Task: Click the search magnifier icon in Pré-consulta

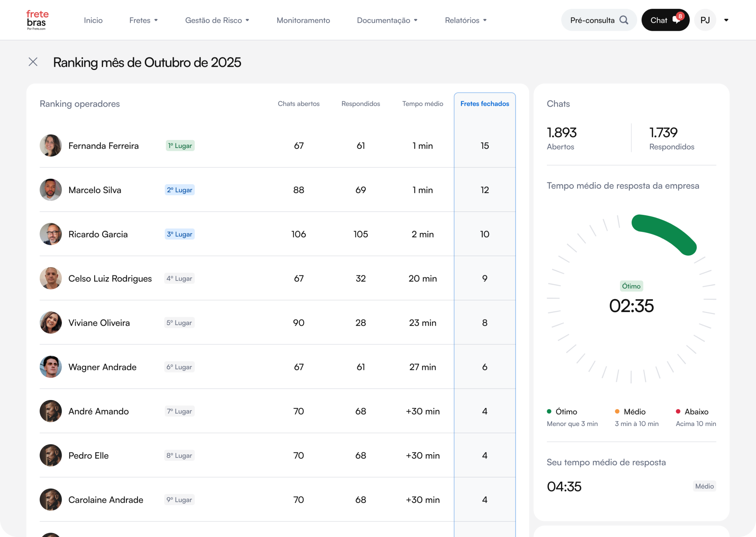Action: pos(624,20)
